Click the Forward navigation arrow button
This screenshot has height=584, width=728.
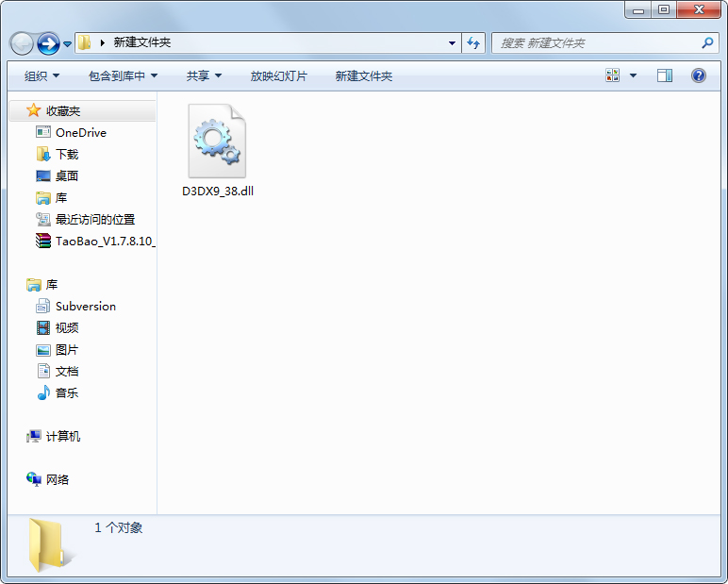(x=48, y=43)
